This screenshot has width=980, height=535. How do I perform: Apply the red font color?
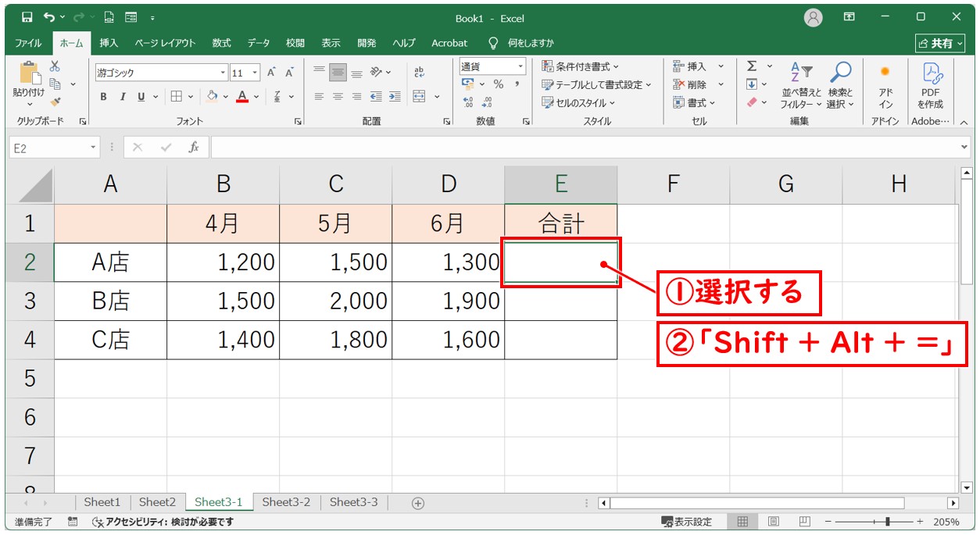coord(242,97)
